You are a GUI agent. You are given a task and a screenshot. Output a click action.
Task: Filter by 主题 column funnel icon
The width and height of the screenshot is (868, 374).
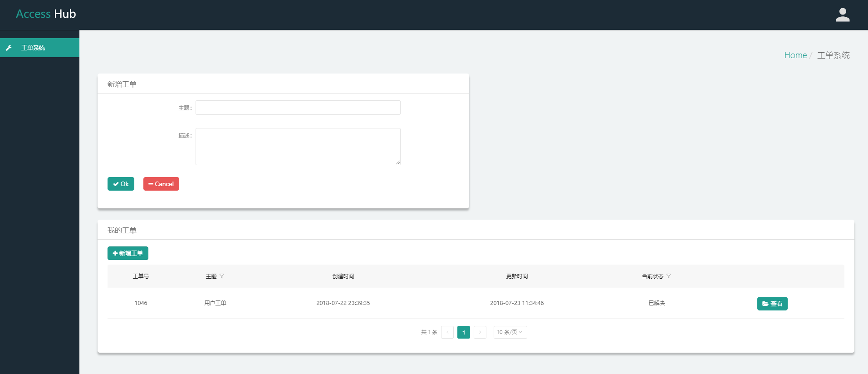coord(221,276)
